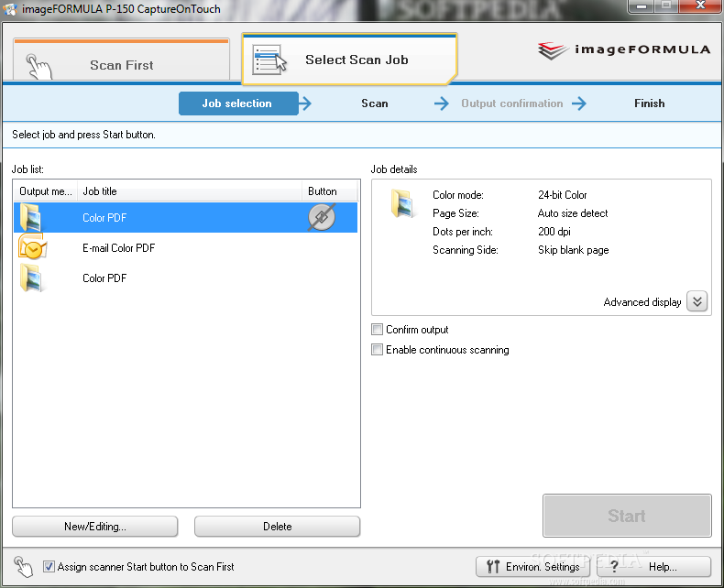Image resolution: width=724 pixels, height=588 pixels.
Task: Open Help...
Action: [653, 567]
